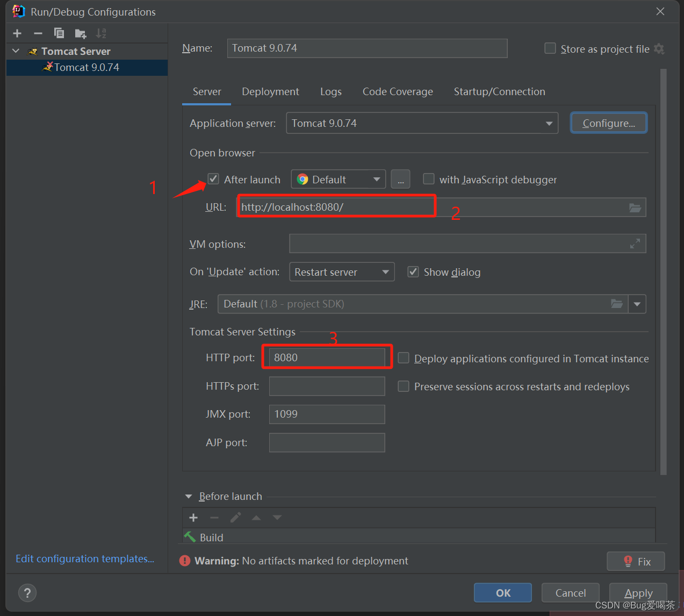
Task: Open the Store as project file gear settings
Action: click(x=659, y=49)
